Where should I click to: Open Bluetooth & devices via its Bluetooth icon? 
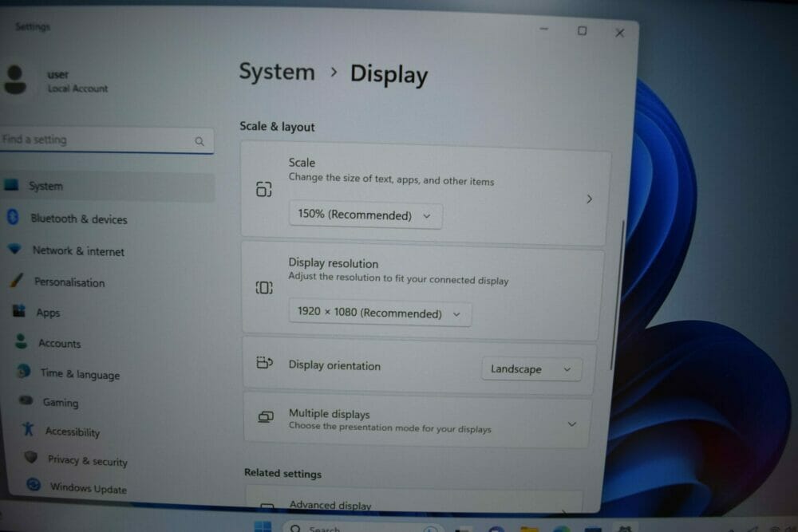[14, 217]
